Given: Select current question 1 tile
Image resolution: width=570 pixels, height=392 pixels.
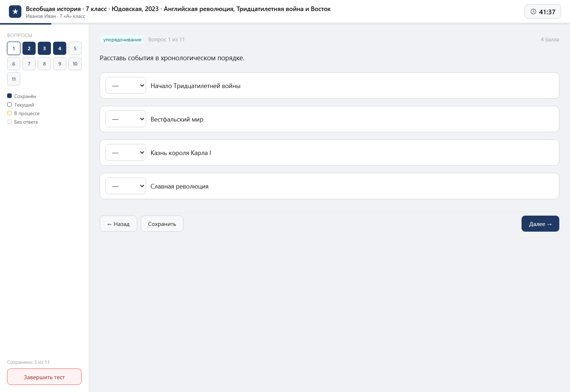Looking at the screenshot, I should (x=14, y=48).
